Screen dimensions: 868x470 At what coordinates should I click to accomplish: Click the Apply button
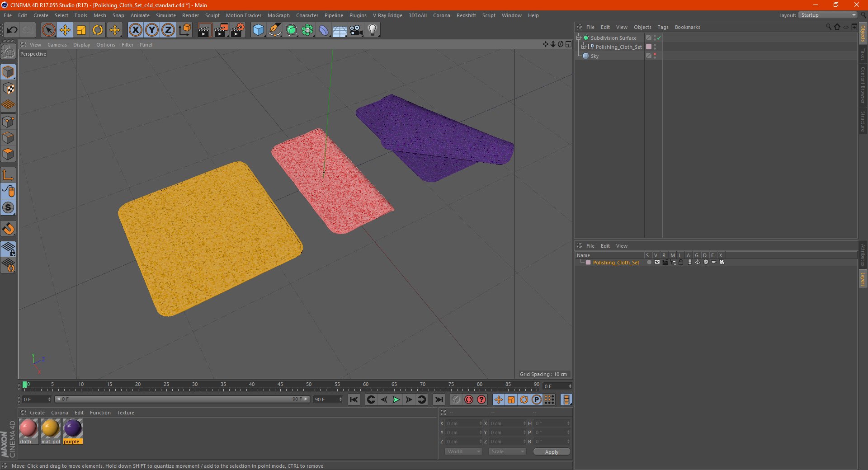click(552, 451)
